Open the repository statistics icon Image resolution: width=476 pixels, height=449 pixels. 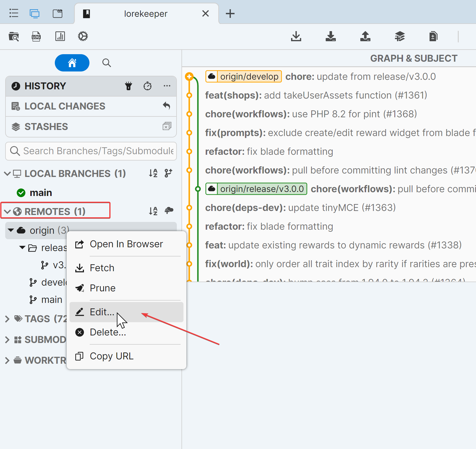tap(60, 37)
